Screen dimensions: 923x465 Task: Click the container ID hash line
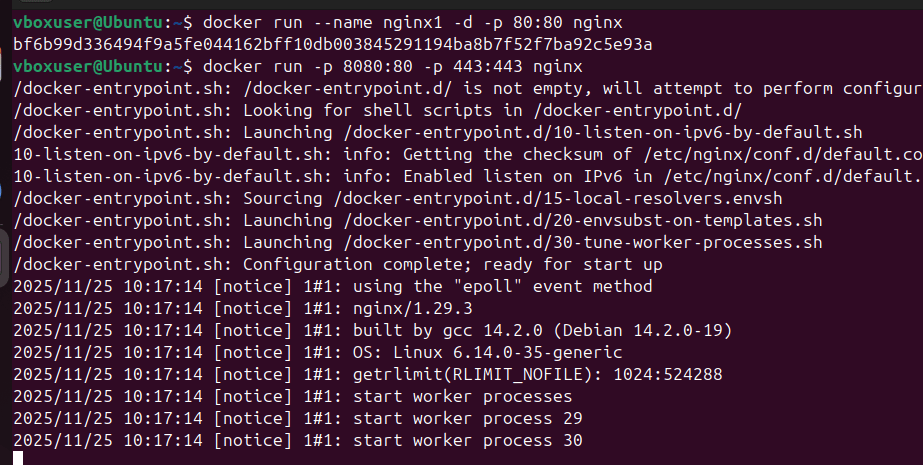click(333, 44)
